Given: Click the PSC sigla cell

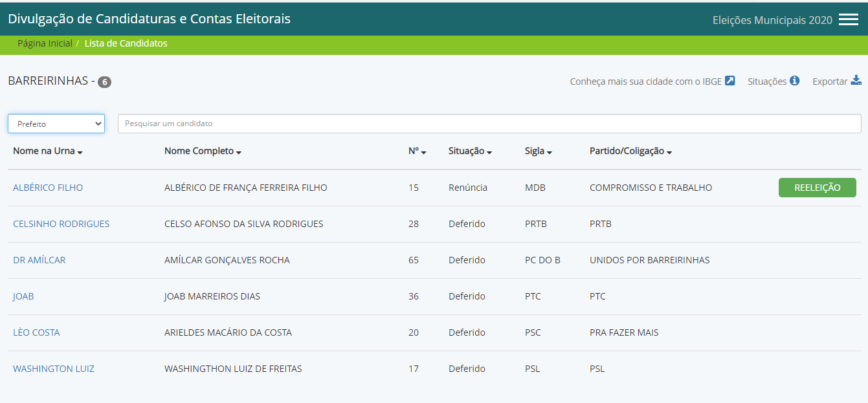Looking at the screenshot, I should click(x=533, y=332).
